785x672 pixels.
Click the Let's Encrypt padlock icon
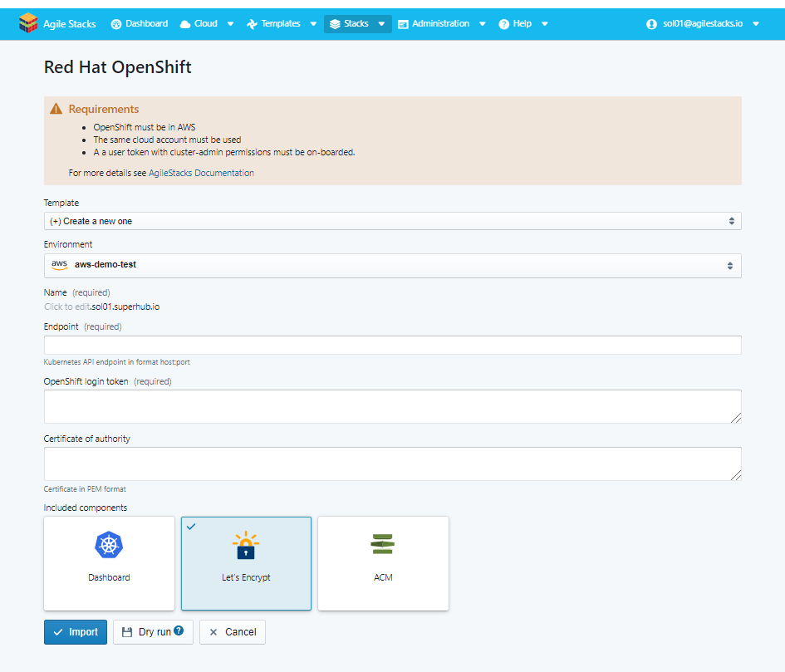(x=246, y=545)
